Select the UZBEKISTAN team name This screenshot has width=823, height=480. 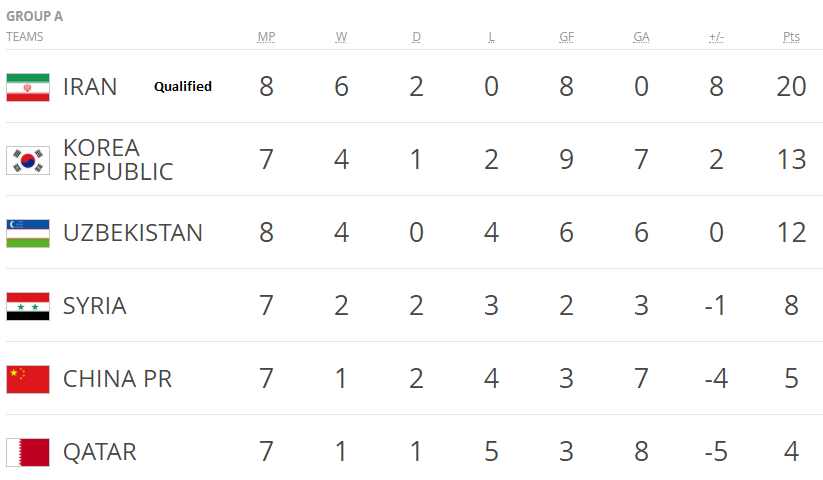[132, 233]
